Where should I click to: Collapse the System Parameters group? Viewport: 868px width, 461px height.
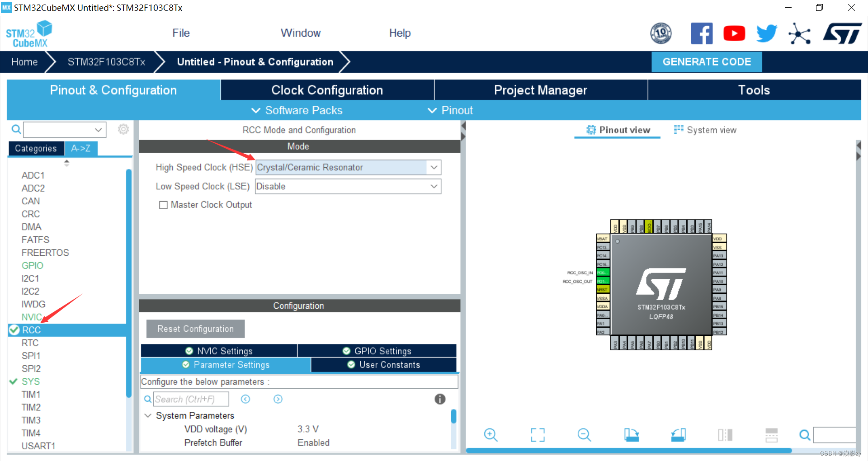tap(147, 415)
